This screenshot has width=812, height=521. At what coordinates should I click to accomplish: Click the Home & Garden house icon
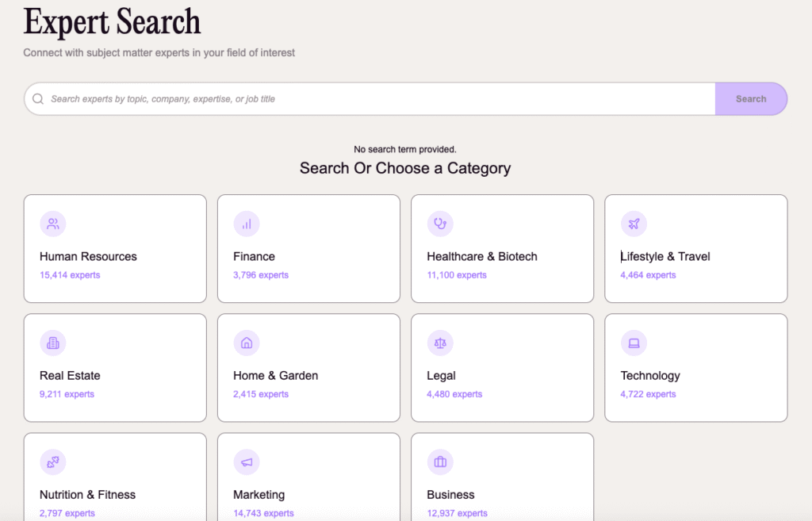[x=247, y=343]
